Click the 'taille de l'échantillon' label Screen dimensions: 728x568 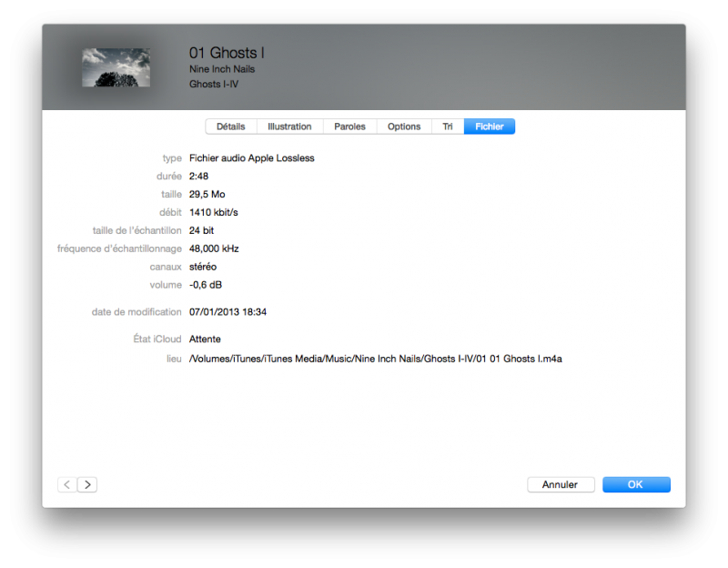pyautogui.click(x=137, y=230)
